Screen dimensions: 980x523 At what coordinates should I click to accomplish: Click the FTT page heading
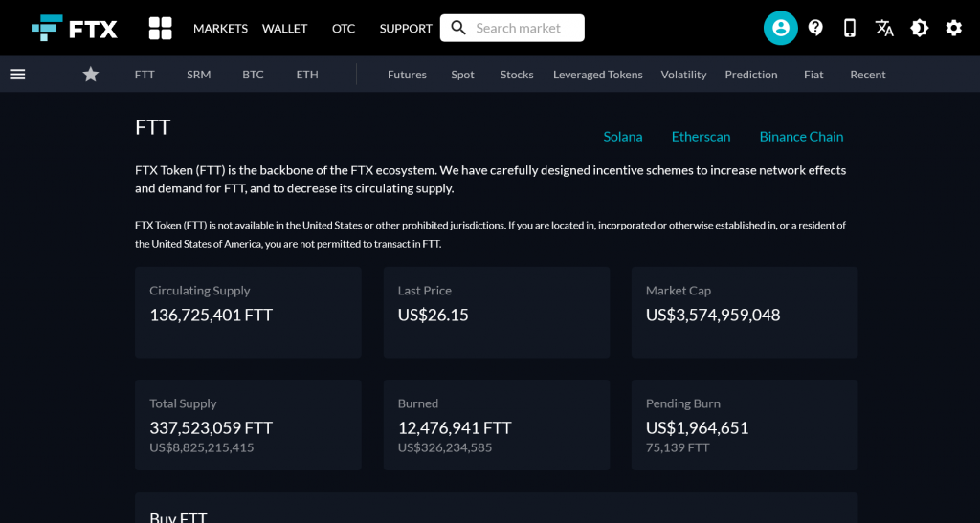click(x=153, y=127)
